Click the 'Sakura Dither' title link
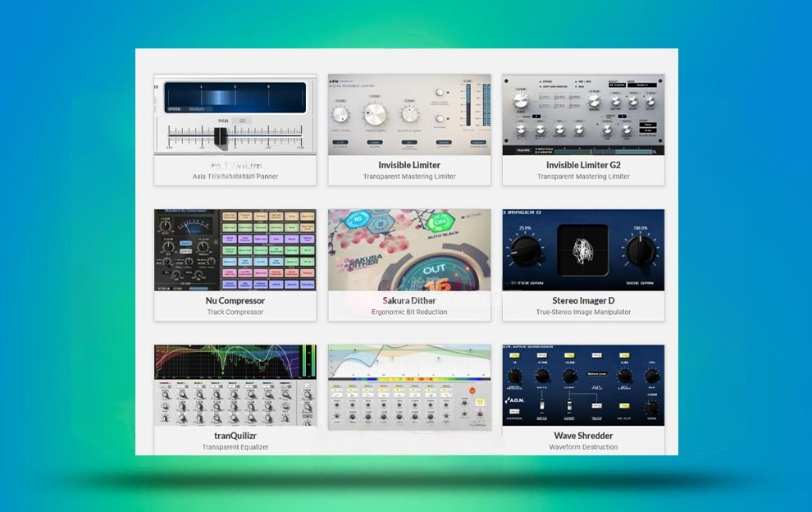Image resolution: width=812 pixels, height=512 pixels. coord(409,300)
